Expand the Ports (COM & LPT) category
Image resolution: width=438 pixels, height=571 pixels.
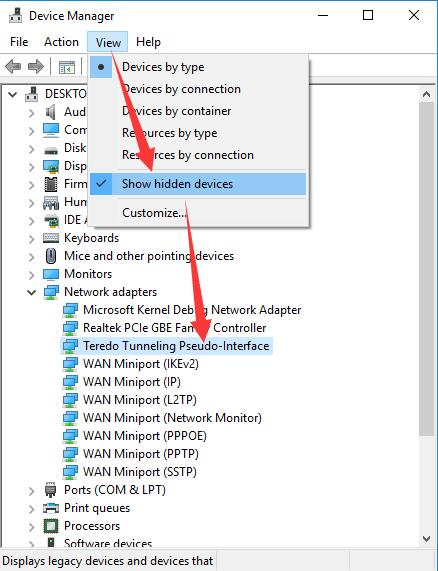[x=32, y=491]
